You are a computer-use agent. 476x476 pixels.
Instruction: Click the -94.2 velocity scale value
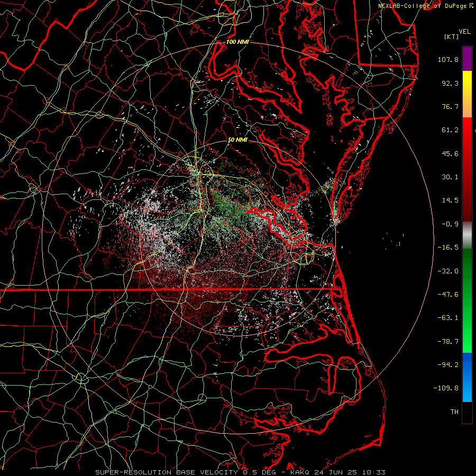click(448, 365)
